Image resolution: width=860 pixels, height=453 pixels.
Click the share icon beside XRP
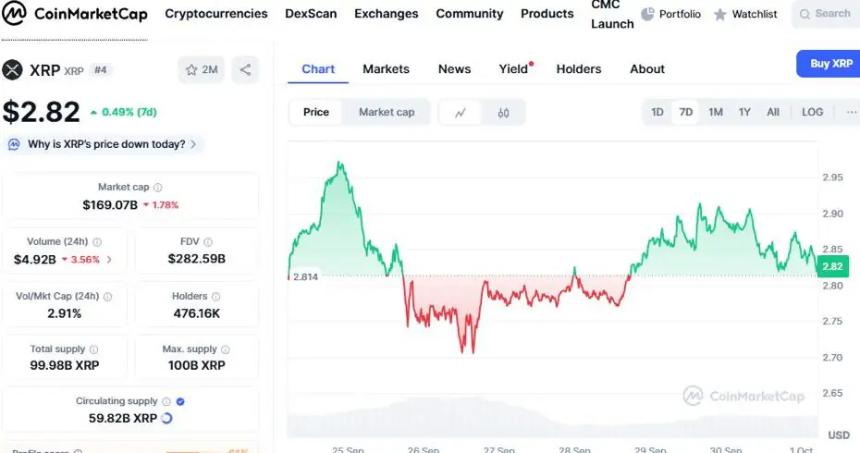pyautogui.click(x=245, y=69)
